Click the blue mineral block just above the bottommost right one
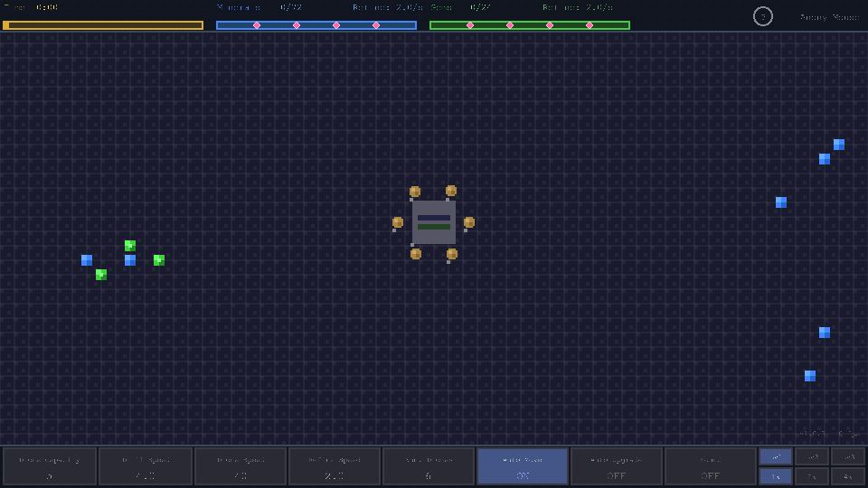This screenshot has width=868, height=488. click(x=825, y=332)
